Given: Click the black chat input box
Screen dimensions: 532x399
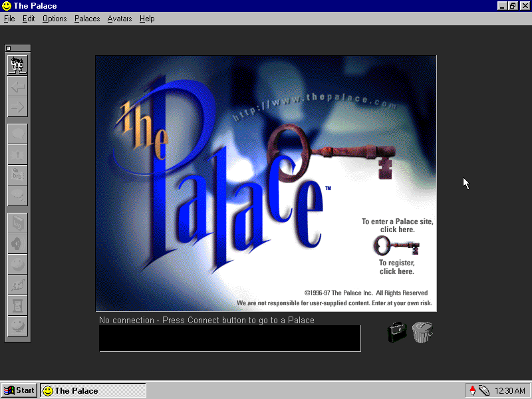Looking at the screenshot, I should tap(229, 338).
